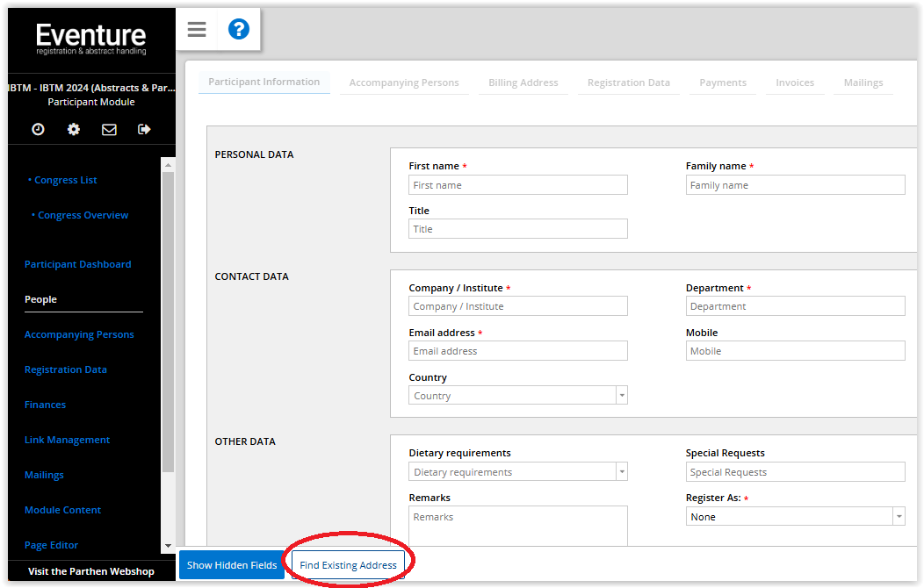
Task: Open the settings gear icon in sidebar
Action: tap(74, 129)
